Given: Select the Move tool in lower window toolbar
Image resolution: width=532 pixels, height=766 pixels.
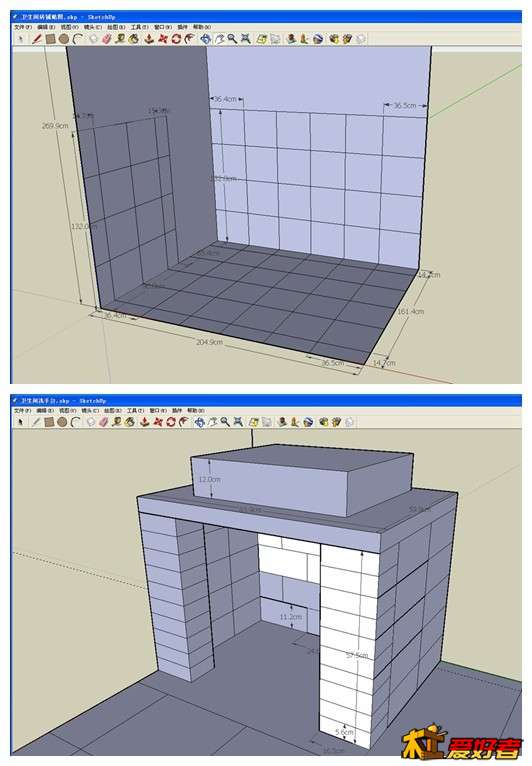Looking at the screenshot, I should [157, 422].
